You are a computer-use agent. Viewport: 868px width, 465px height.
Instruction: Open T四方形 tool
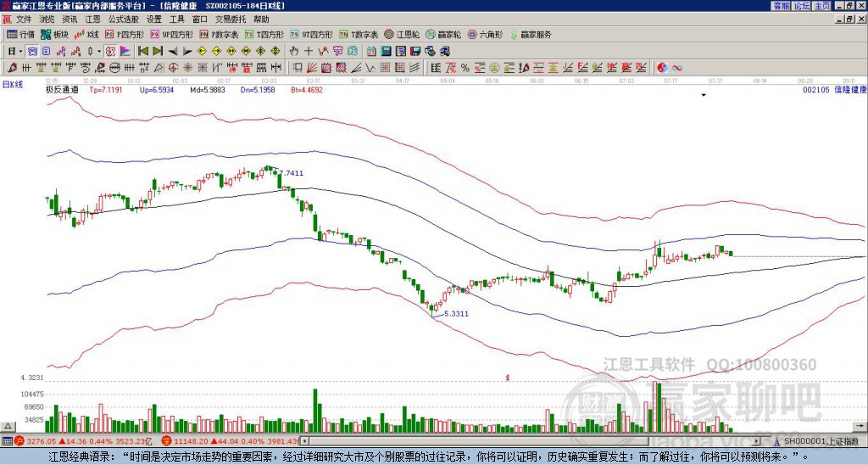(264, 34)
